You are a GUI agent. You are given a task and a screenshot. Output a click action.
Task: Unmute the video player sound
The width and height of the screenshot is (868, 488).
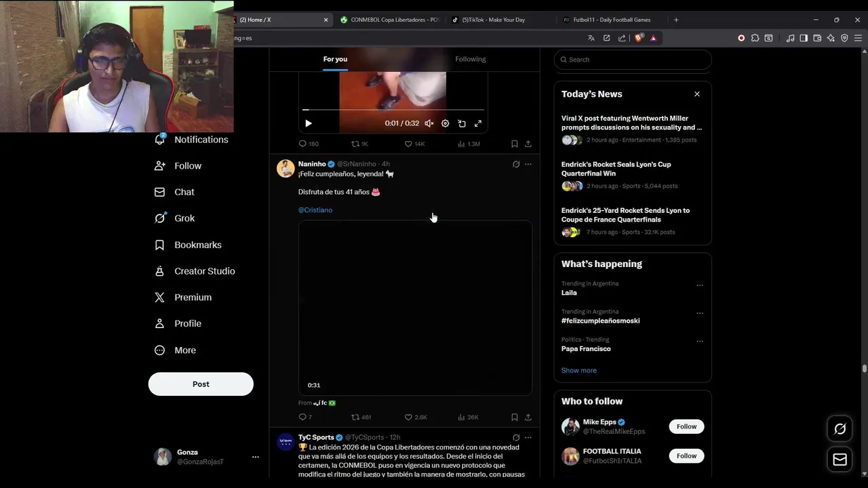pyautogui.click(x=429, y=123)
